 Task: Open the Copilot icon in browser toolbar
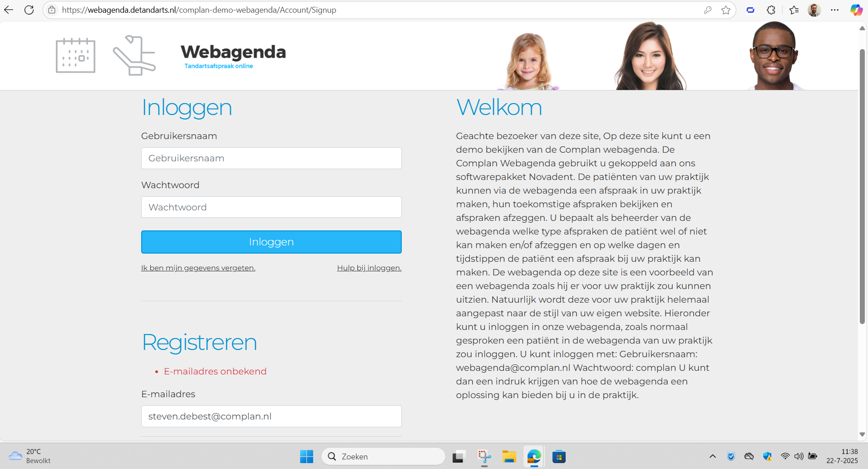tap(856, 10)
